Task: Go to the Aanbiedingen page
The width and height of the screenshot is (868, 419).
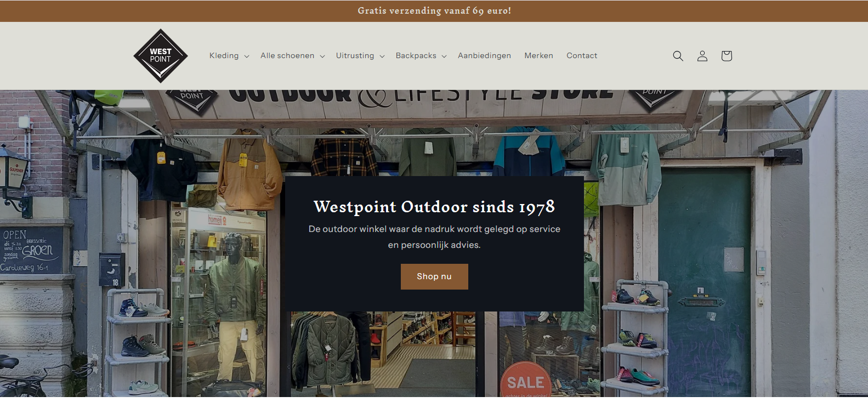Action: click(x=484, y=55)
